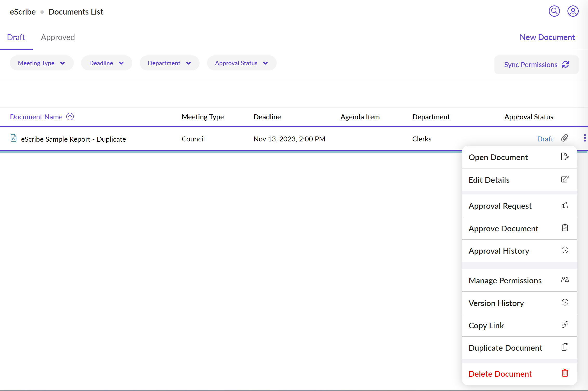Click the Approval History clock icon
This screenshot has width=588, height=391.
[x=564, y=250]
